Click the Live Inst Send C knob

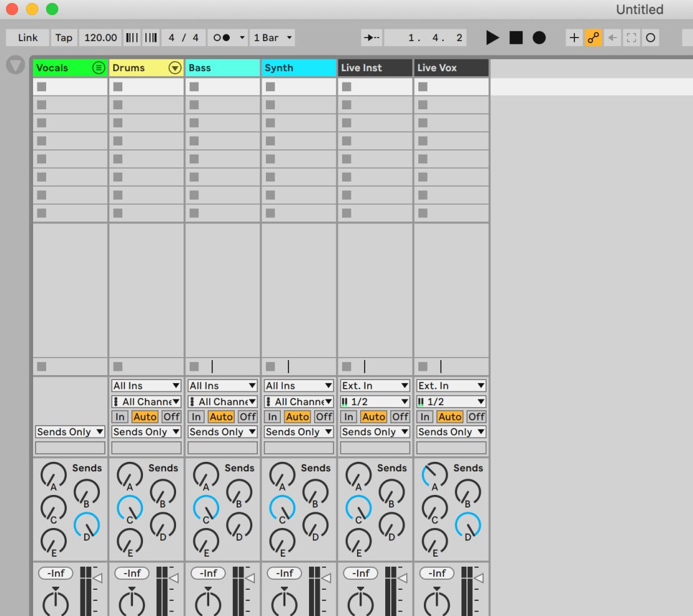click(x=358, y=509)
